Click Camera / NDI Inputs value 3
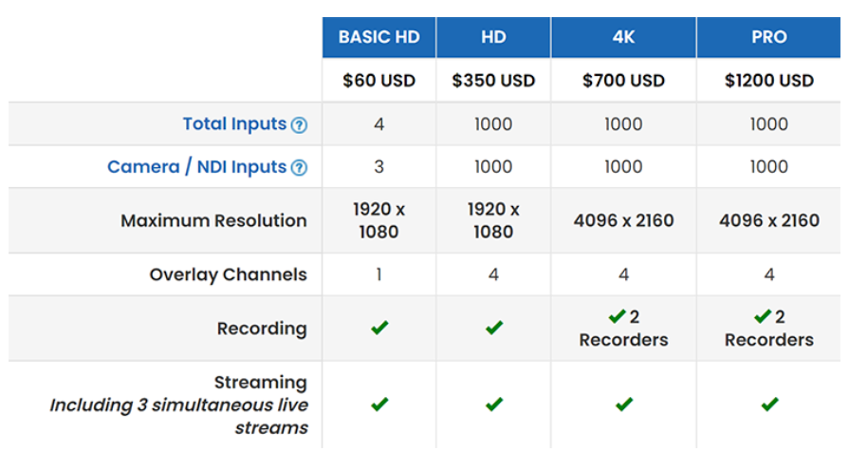The width and height of the screenshot is (868, 452). [x=379, y=167]
